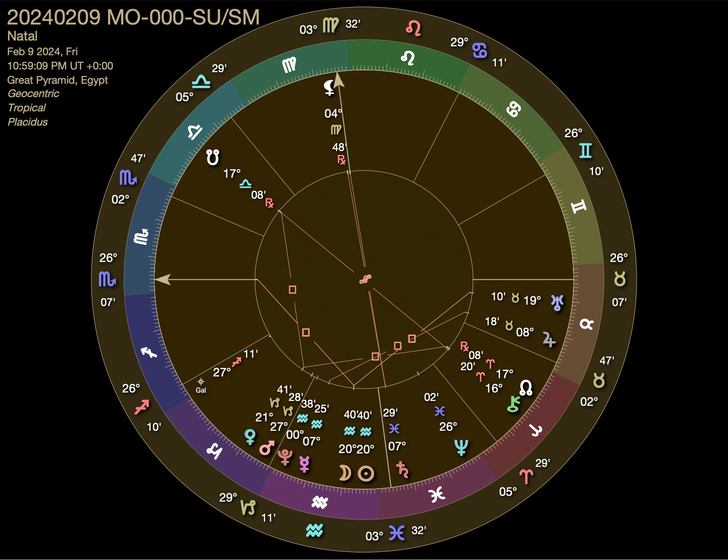Click the Neptune trident glyph
Image resolution: width=728 pixels, height=560 pixels.
(461, 447)
